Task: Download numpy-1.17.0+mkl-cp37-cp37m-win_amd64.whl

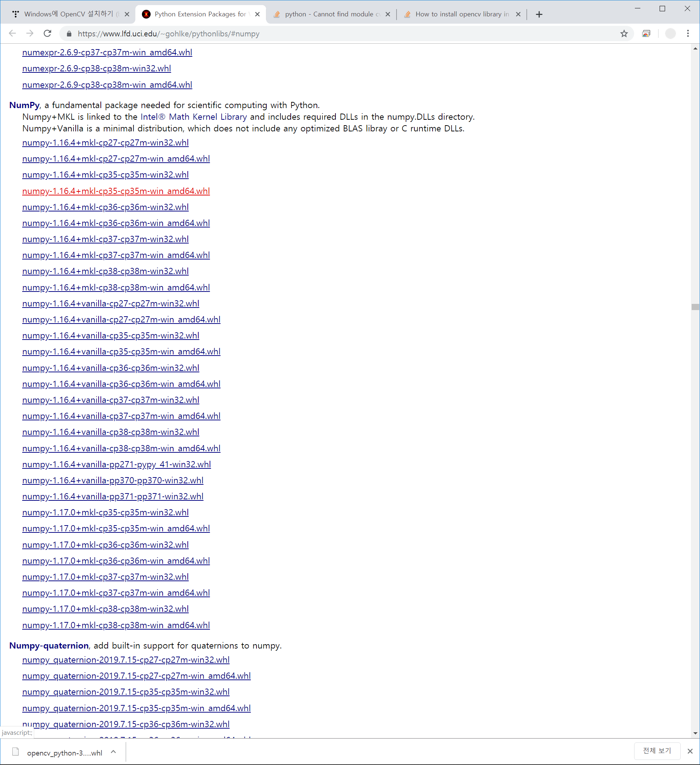Action: [x=116, y=593]
